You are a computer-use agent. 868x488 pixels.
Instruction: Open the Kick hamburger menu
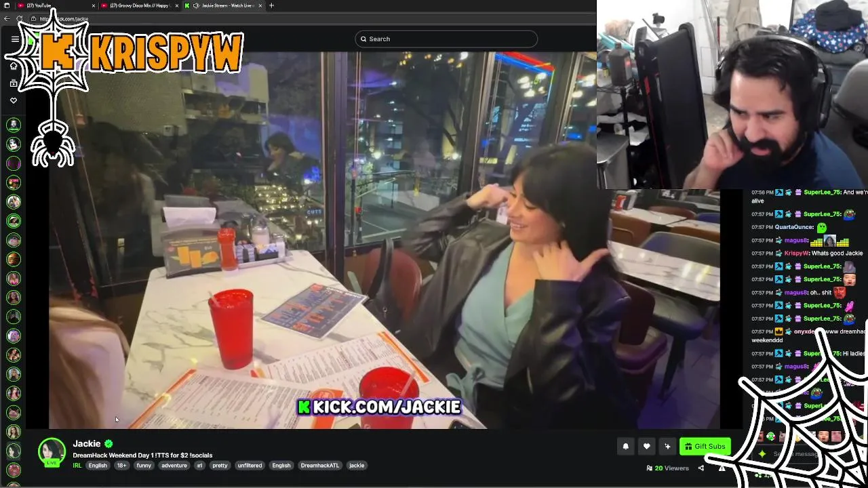tap(15, 39)
